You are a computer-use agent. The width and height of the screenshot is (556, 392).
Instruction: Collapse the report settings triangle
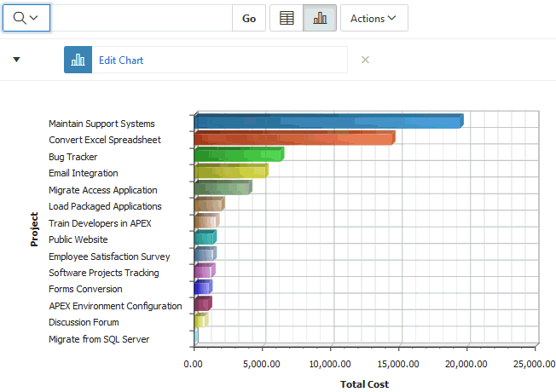click(x=17, y=60)
